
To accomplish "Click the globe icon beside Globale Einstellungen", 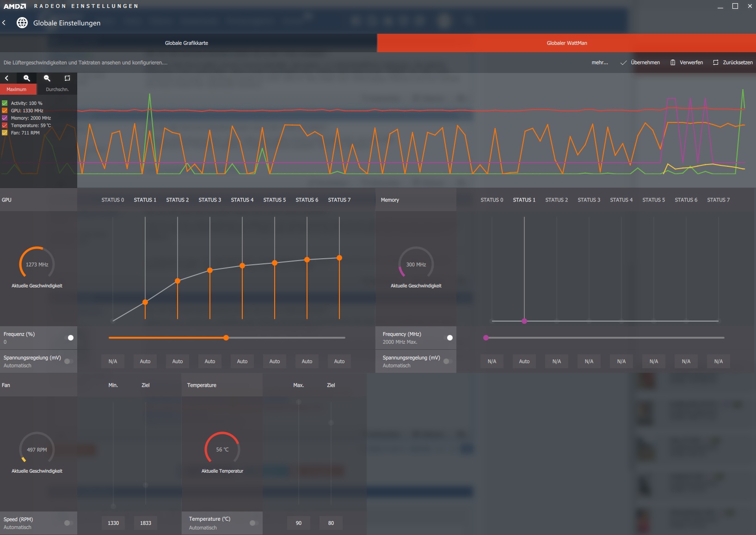I will tap(22, 23).
